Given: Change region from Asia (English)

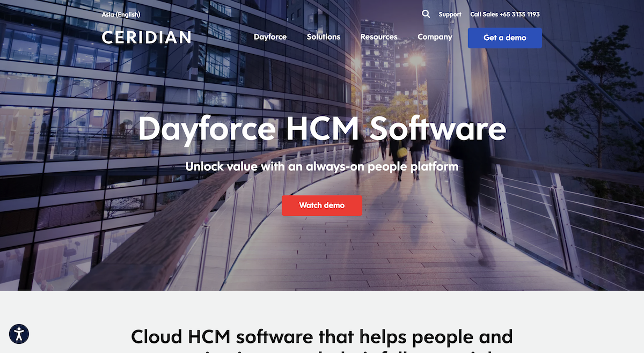Looking at the screenshot, I should point(121,14).
